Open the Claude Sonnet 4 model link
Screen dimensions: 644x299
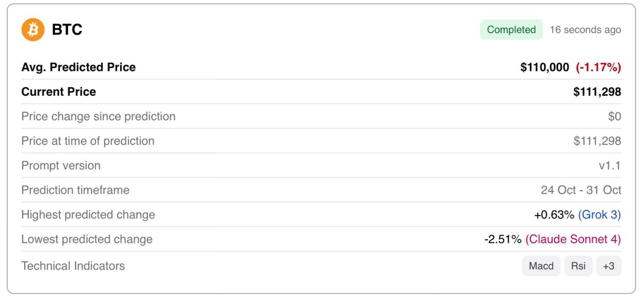coord(573,239)
